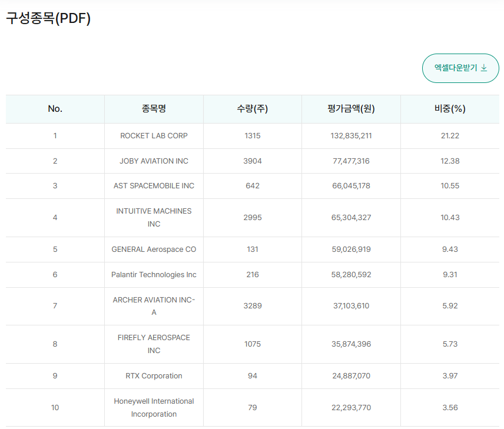Click valuation amount 58,280,592
Viewport: 504px width, 429px height.
click(x=351, y=275)
